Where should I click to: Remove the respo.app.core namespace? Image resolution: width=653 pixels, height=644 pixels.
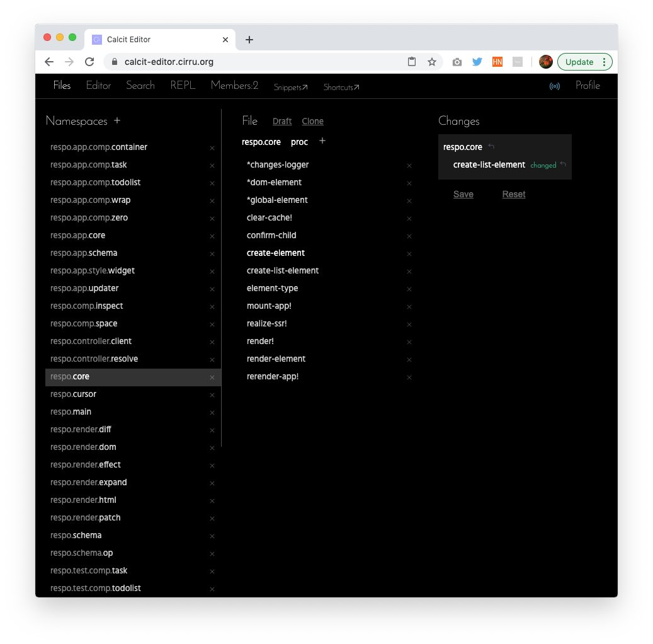click(212, 236)
